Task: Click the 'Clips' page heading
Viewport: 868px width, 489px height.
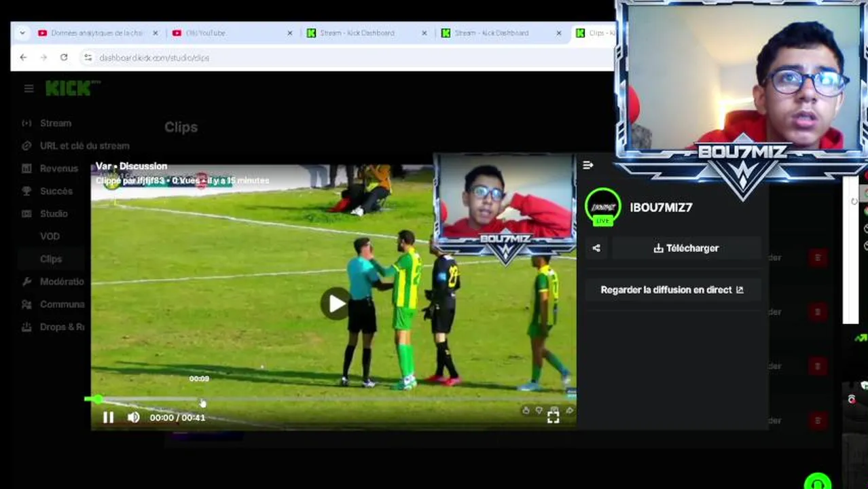Action: (181, 127)
